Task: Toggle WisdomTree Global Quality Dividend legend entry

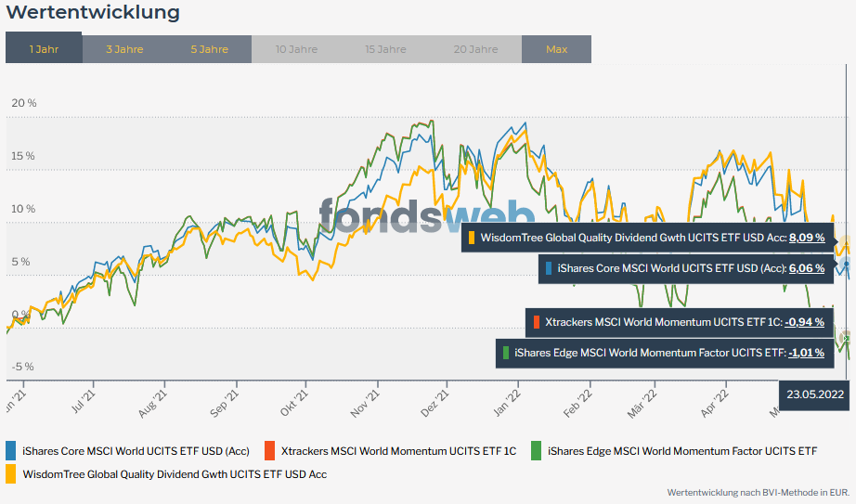Action: [175, 473]
